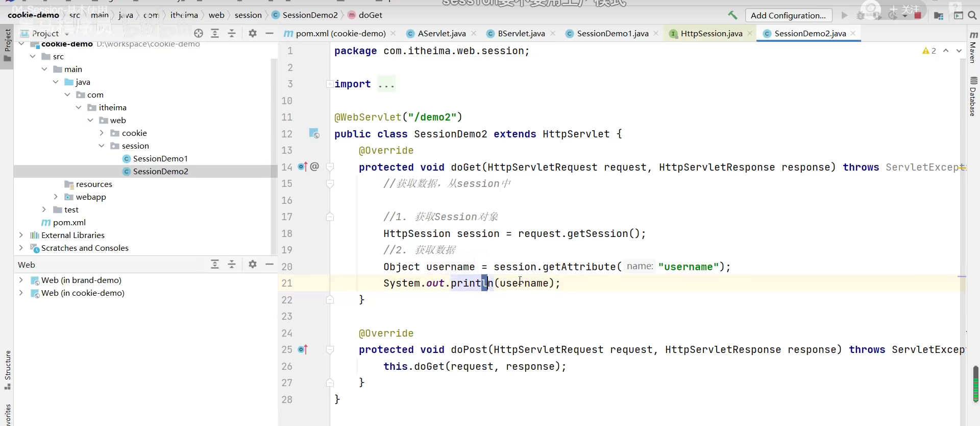Hide the Project panel using minus icon
Screen dimensions: 980x426
coord(269,33)
